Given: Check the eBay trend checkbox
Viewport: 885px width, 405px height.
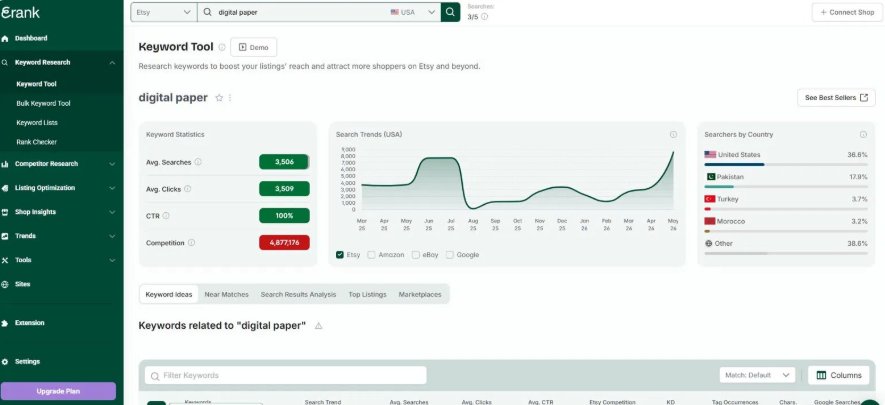Looking at the screenshot, I should tap(415, 255).
